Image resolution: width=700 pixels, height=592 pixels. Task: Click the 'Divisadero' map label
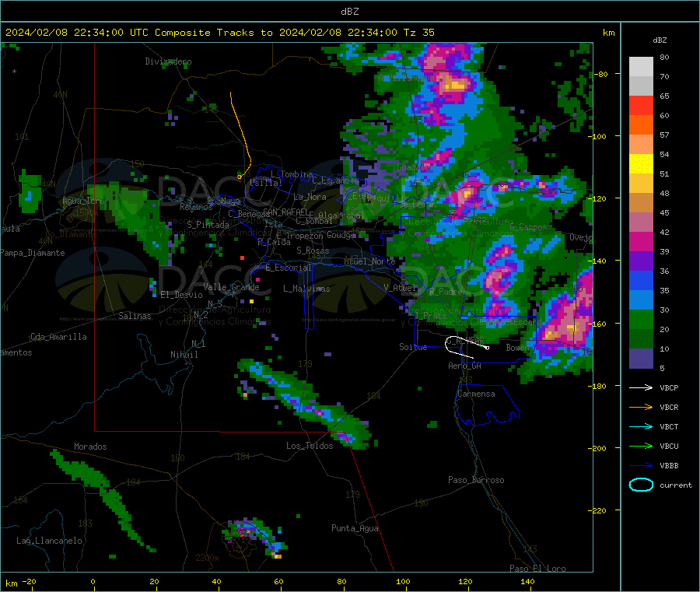[x=168, y=61]
